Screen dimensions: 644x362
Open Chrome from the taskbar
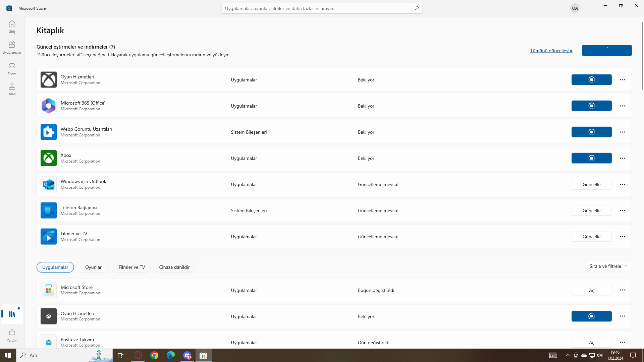click(x=154, y=355)
